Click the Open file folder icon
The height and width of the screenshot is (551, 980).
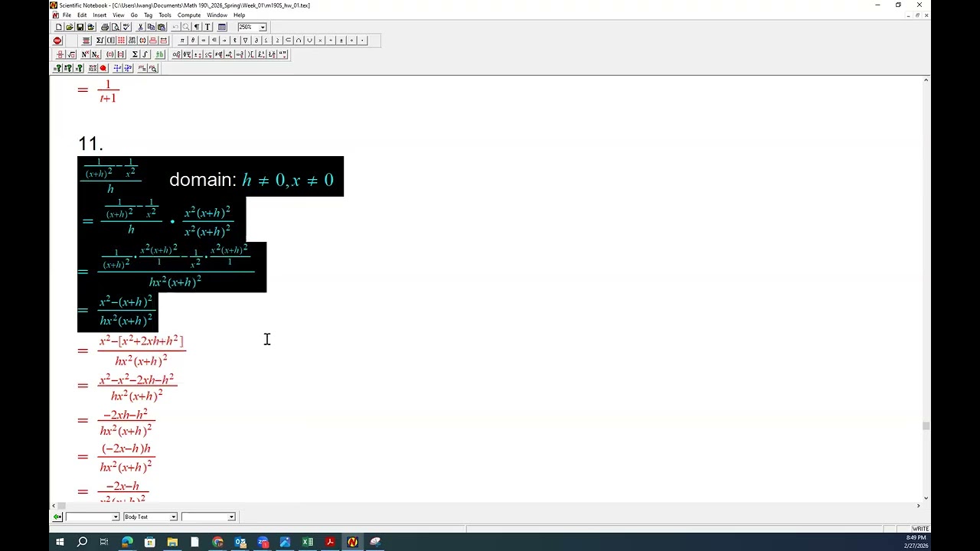[x=69, y=27]
